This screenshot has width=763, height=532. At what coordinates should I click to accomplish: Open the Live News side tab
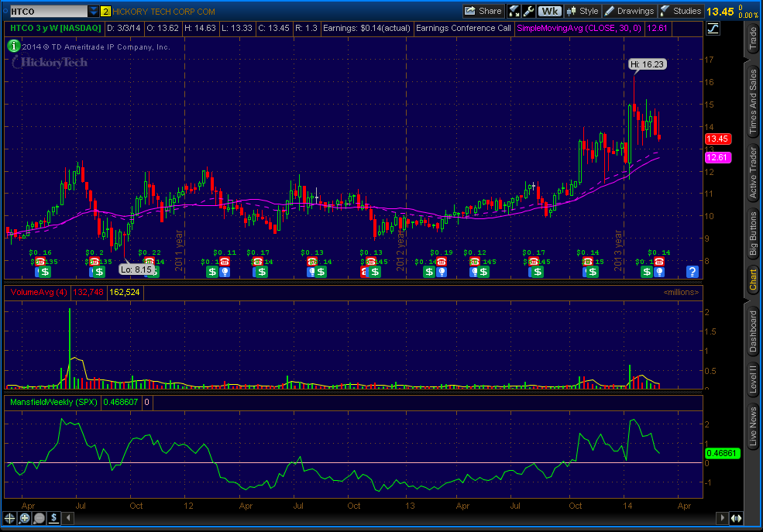coord(752,426)
